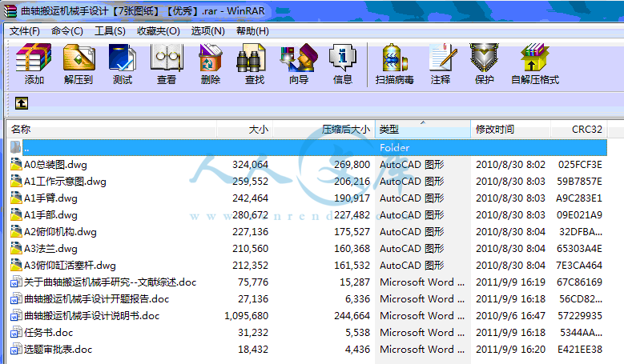Screen dimensions: 624x364
Task: Click the 选题审批表.doc file icon
Action: [x=16, y=349]
